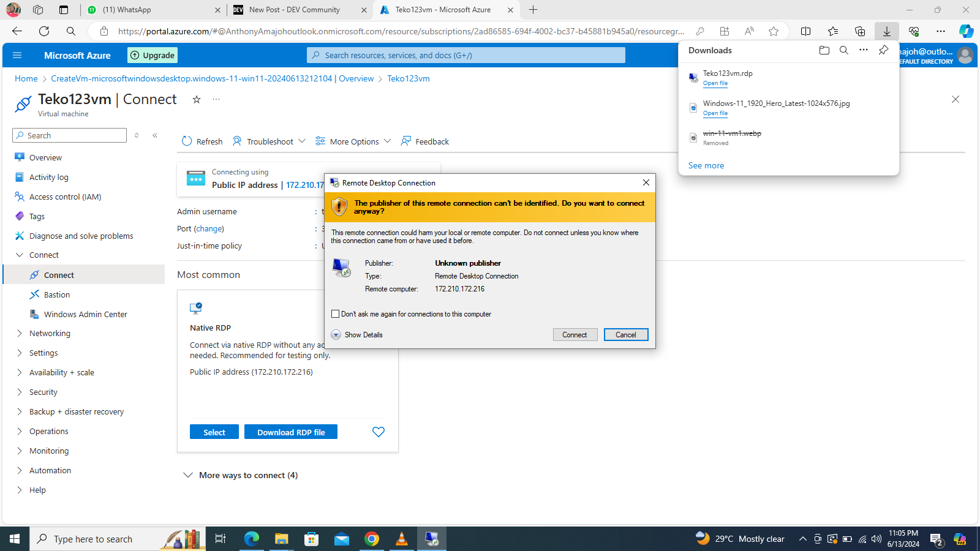Click Download RDP file button
The height and width of the screenshot is (551, 980).
(291, 432)
